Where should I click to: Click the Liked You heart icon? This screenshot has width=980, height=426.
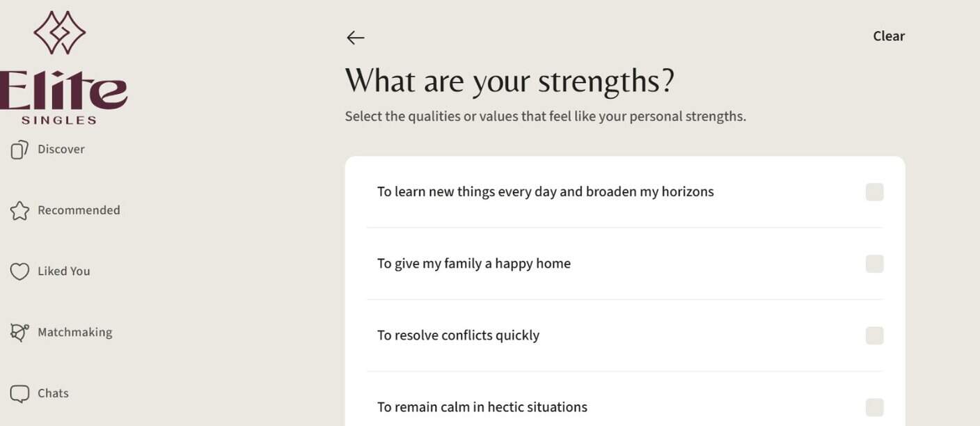click(19, 271)
